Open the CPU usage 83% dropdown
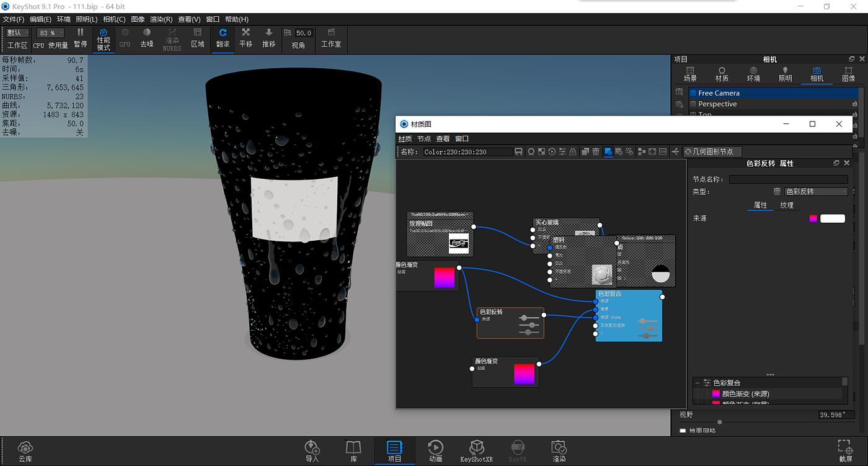This screenshot has height=466, width=868. 50,33
